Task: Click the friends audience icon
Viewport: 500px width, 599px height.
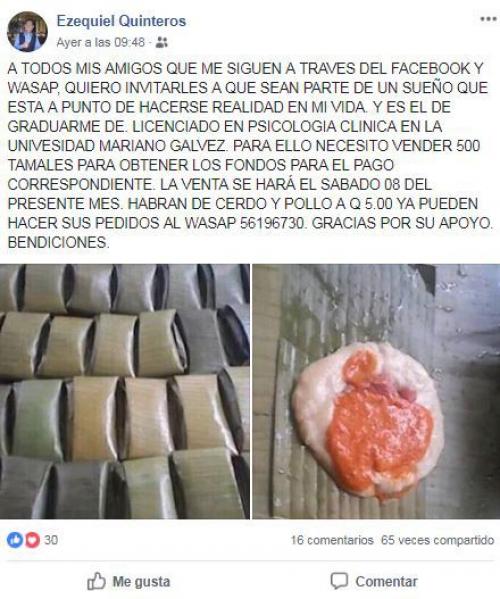Action: (162, 42)
